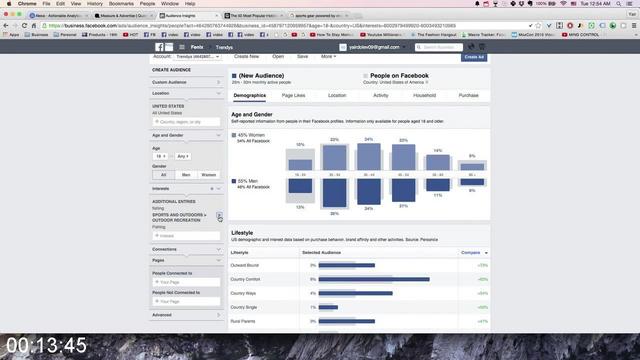Switch to the Purchase tab
Screen dimensions: 640x360
[x=468, y=96]
